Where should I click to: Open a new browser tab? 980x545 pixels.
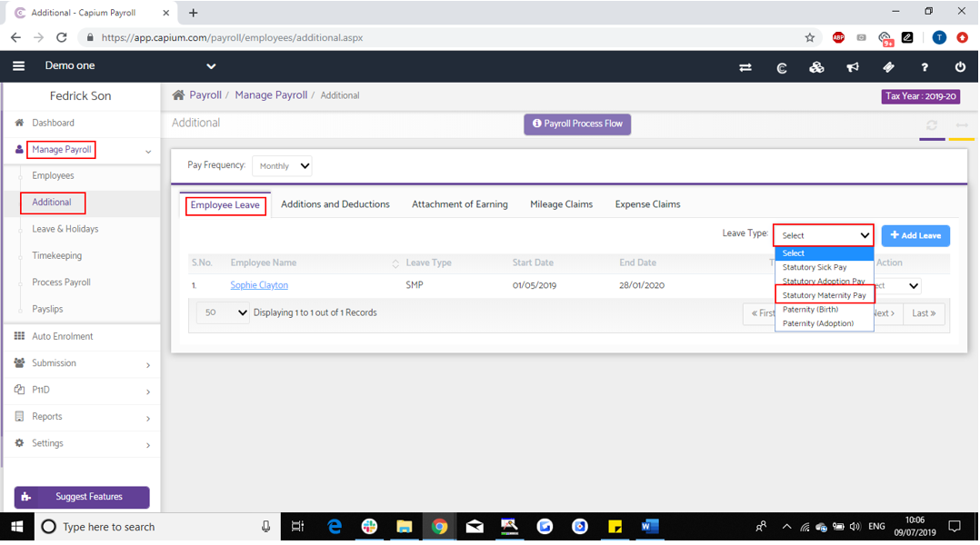[193, 13]
